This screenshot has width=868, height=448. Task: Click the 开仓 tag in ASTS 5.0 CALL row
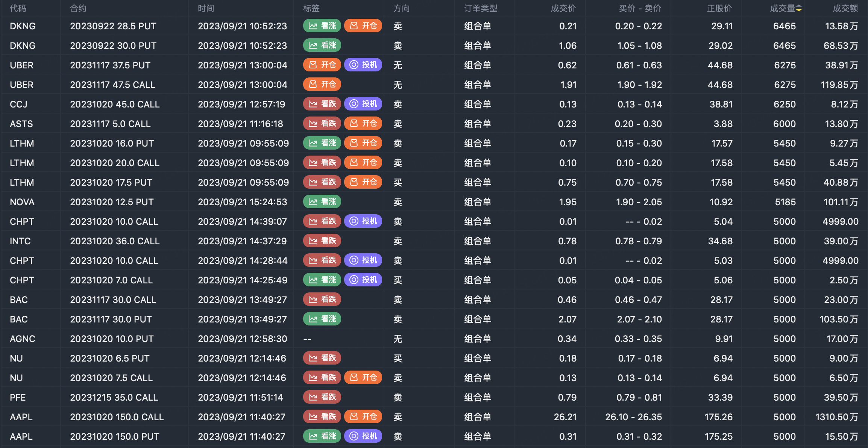[x=363, y=123]
